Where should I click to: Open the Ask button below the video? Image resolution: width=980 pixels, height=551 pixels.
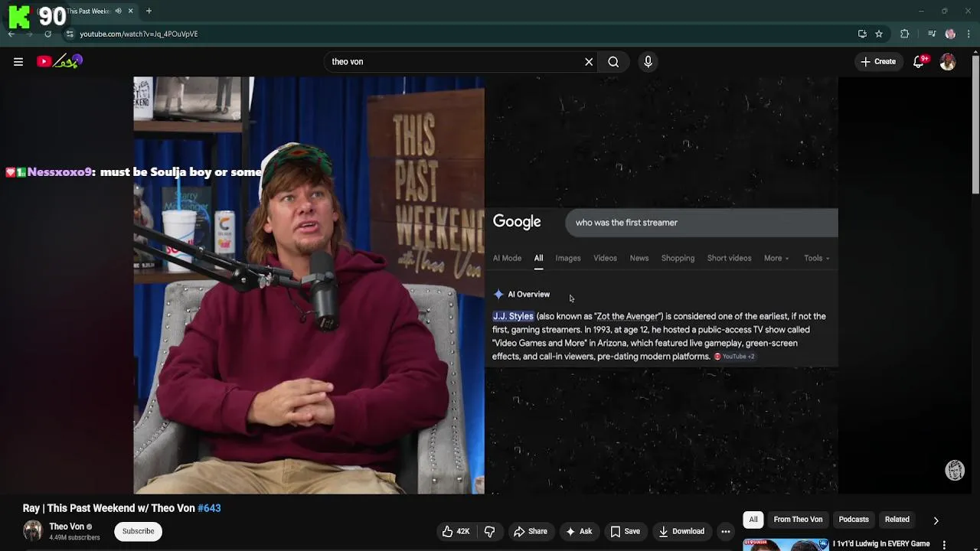coord(578,531)
